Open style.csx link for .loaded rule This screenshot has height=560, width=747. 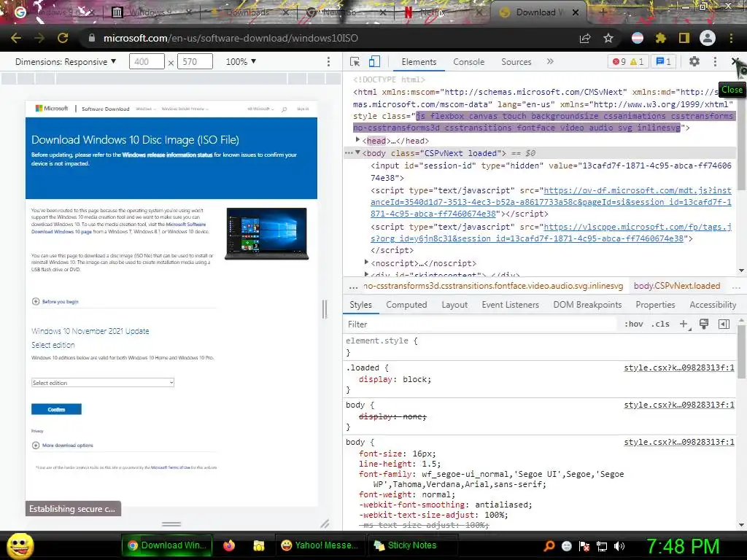(679, 367)
